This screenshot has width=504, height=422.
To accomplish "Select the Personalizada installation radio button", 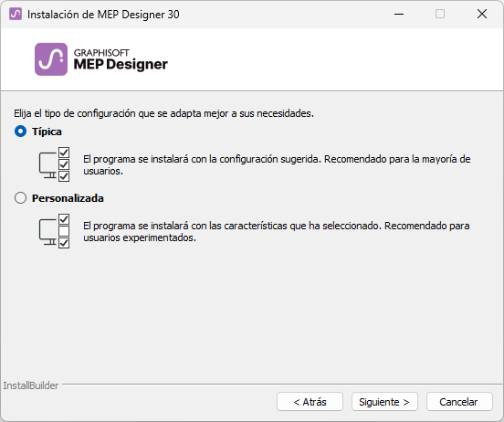I will tap(21, 198).
